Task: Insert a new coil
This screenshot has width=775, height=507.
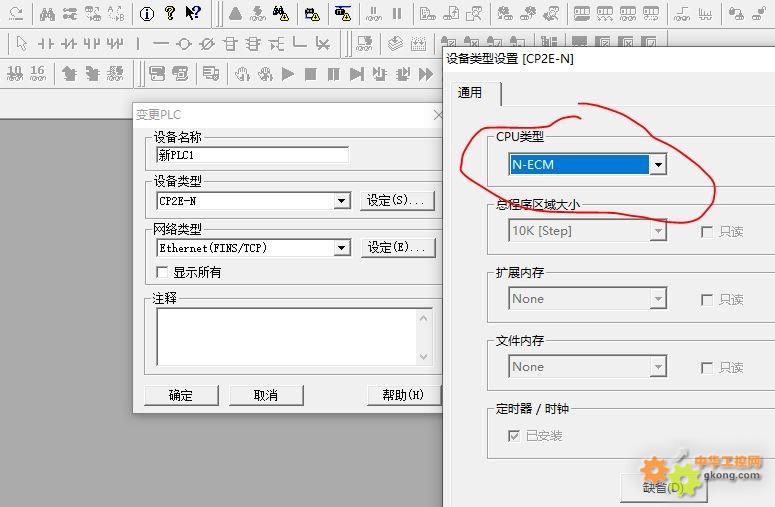Action: click(184, 44)
